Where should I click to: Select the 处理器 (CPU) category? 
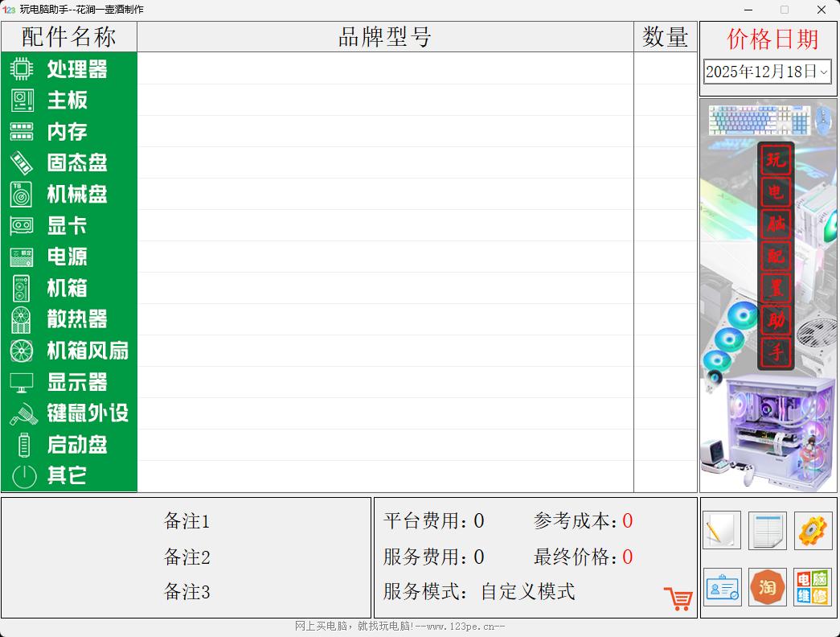point(68,69)
